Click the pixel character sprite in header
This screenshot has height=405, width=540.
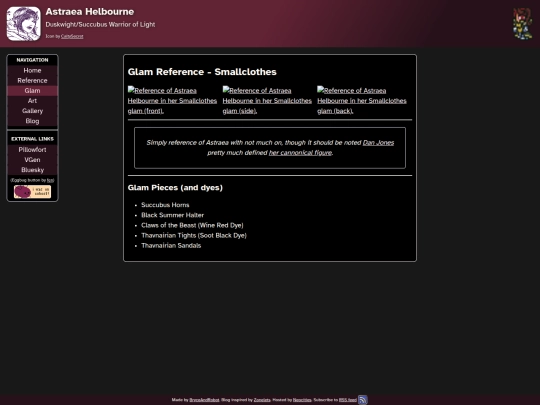point(522,24)
